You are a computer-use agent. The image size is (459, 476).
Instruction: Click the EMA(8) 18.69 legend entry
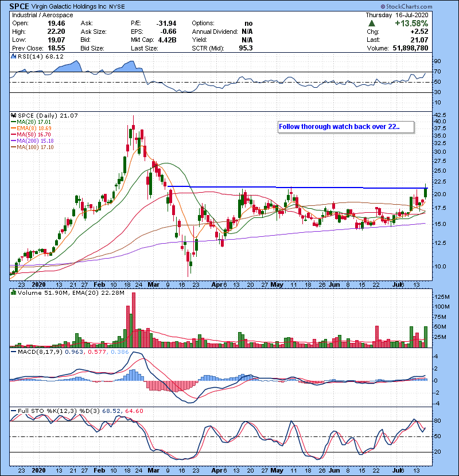point(34,128)
